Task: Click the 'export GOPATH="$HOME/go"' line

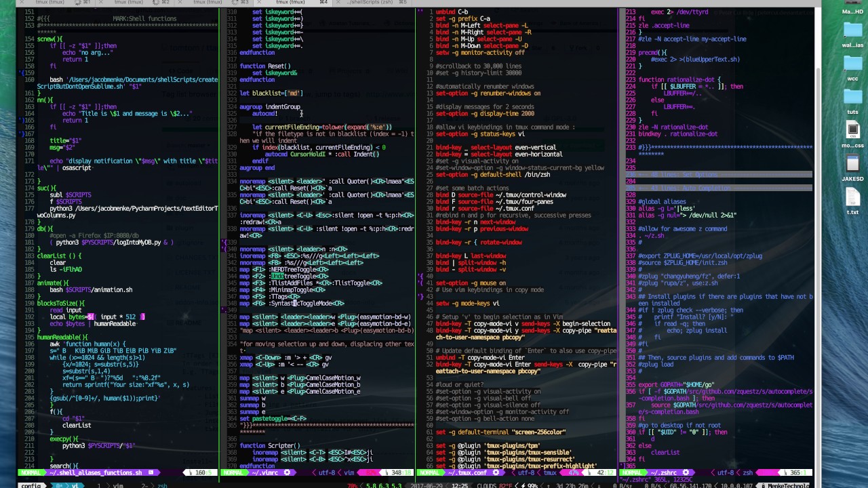Action: [676, 385]
